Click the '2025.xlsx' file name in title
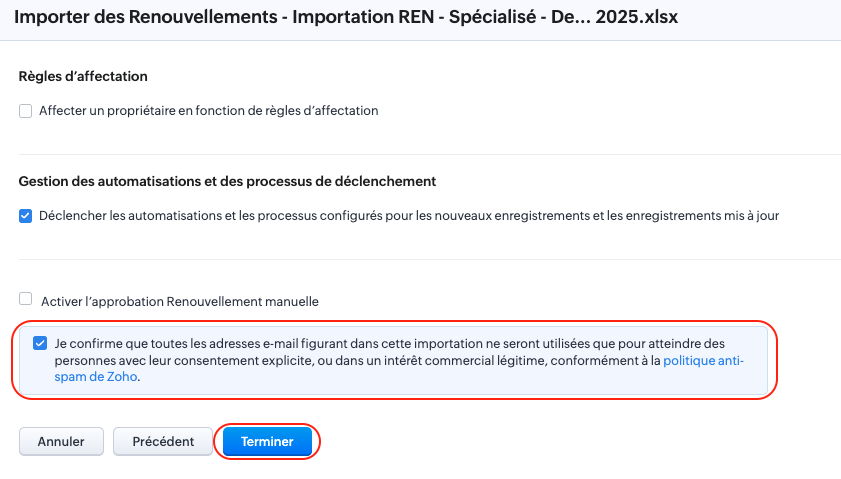 636,17
